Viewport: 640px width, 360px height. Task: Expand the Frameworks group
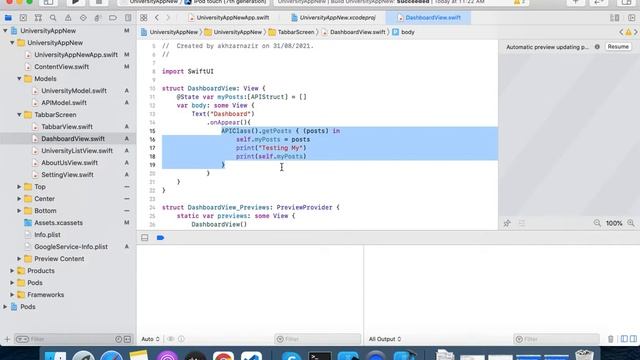[12, 295]
